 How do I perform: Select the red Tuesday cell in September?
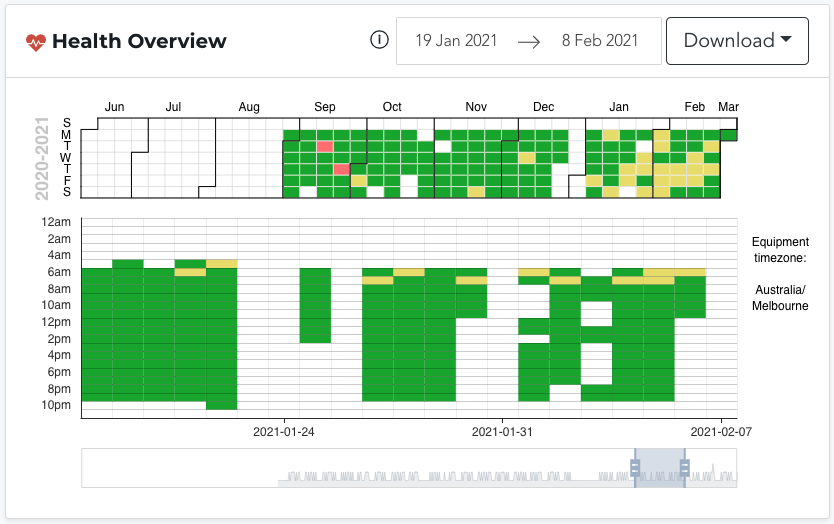click(x=325, y=146)
